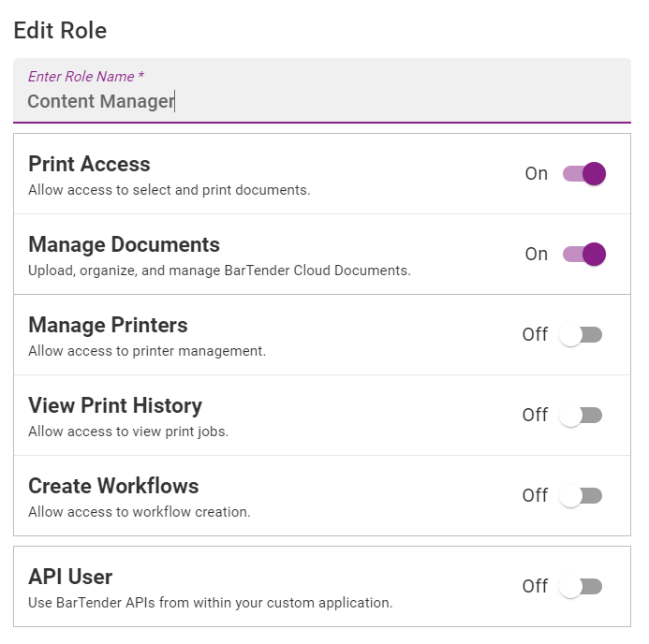
Task: Click the Manage Printers heading
Action: (108, 325)
